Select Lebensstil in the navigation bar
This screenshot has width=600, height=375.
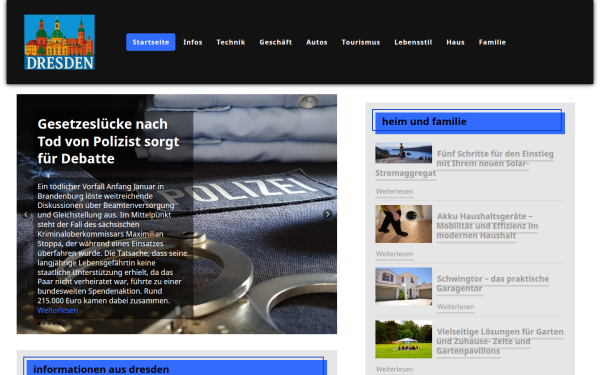[x=413, y=42]
